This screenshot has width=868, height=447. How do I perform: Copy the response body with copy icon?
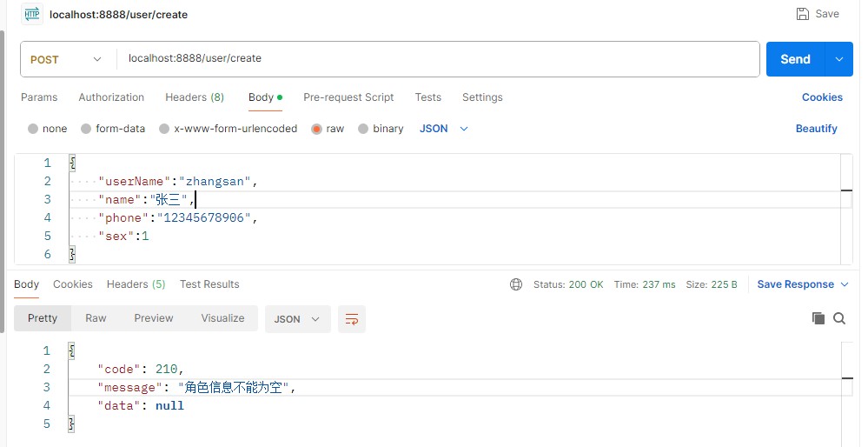pyautogui.click(x=818, y=318)
